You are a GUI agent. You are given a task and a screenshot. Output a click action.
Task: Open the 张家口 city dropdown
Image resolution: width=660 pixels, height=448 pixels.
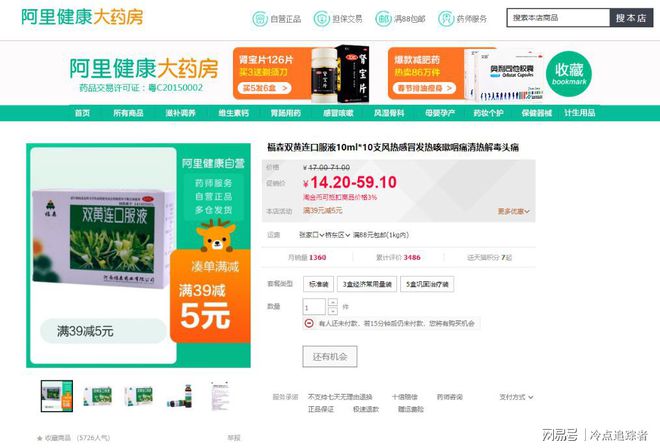311,235
